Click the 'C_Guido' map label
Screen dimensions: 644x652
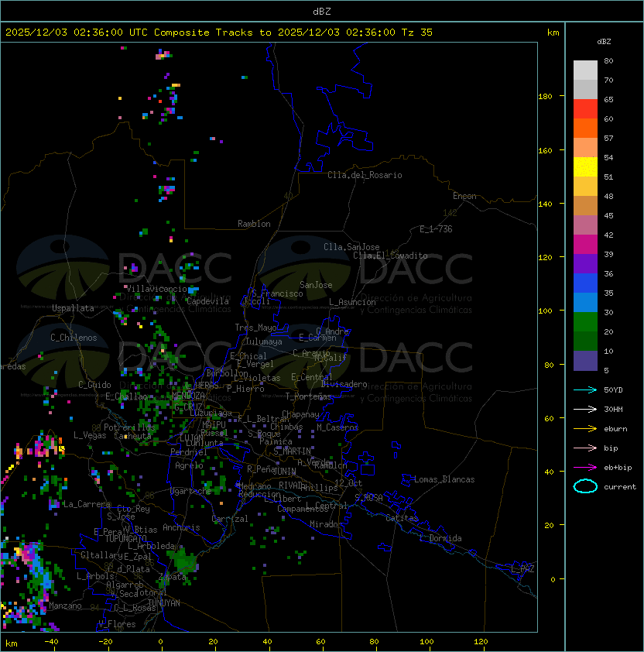click(x=94, y=385)
